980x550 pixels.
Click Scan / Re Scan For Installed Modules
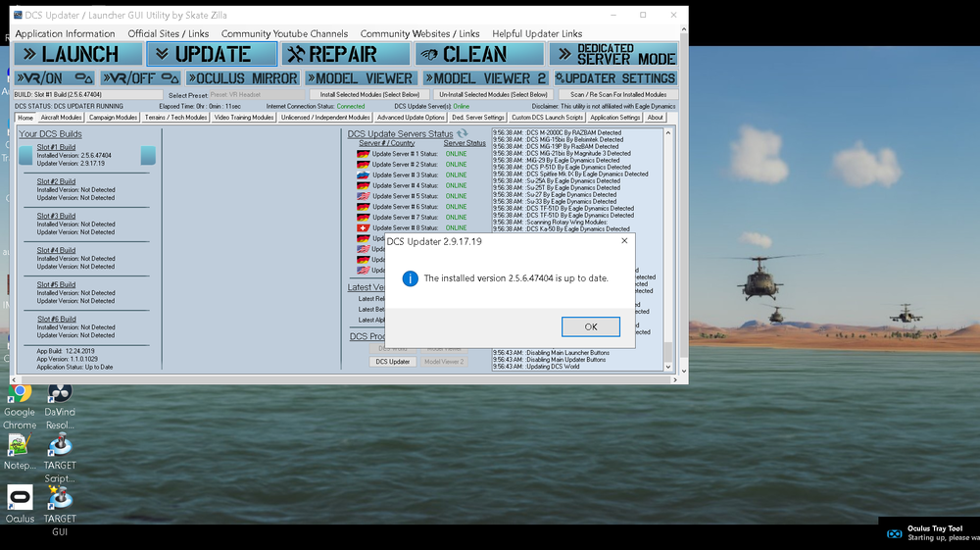tap(617, 95)
